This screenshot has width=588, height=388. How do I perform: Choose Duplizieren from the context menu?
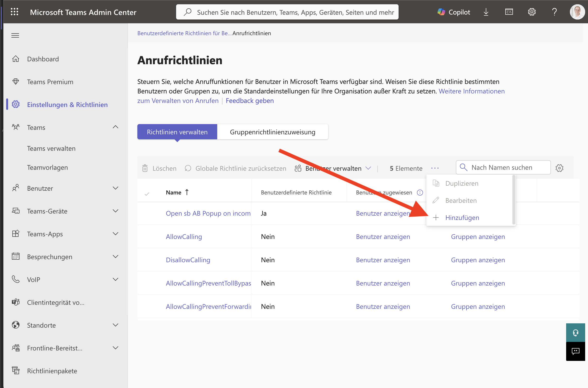(x=462, y=183)
